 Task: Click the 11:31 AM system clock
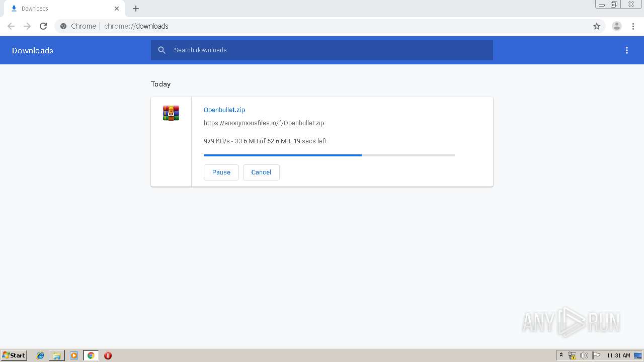click(618, 355)
